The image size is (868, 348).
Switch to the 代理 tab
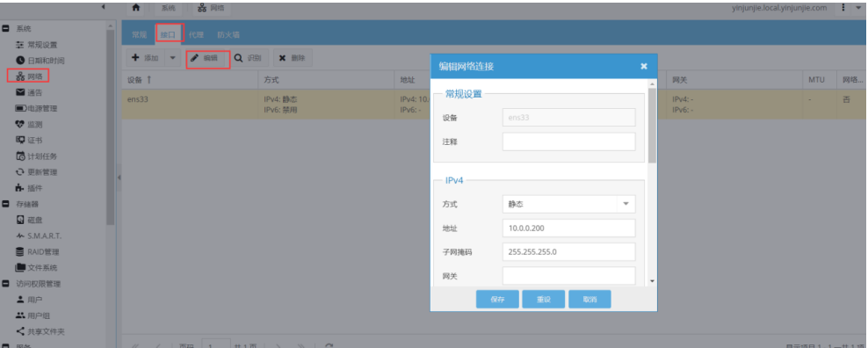click(x=196, y=34)
